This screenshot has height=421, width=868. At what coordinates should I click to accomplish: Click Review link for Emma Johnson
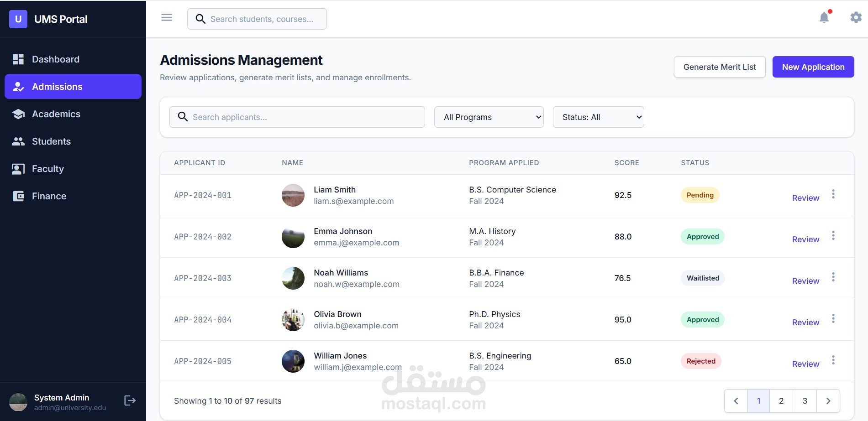point(805,239)
